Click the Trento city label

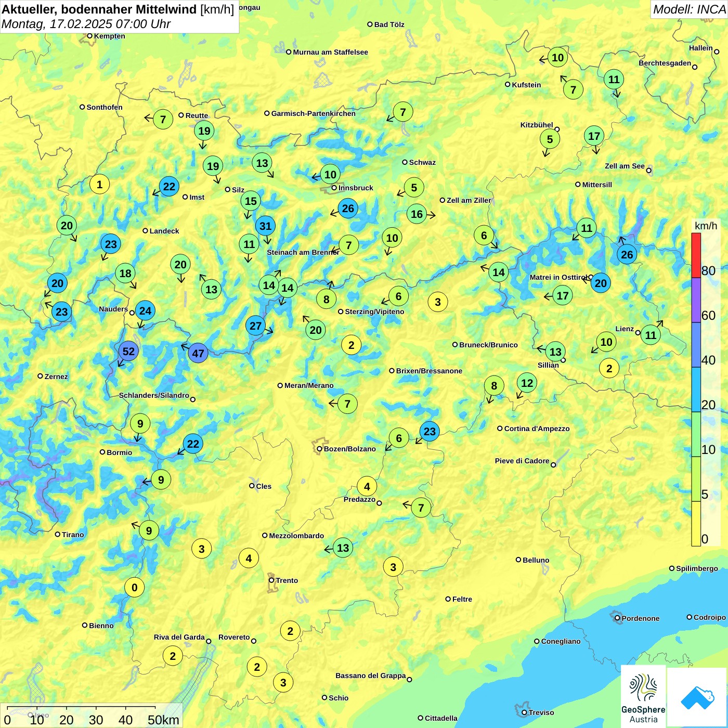pyautogui.click(x=287, y=580)
